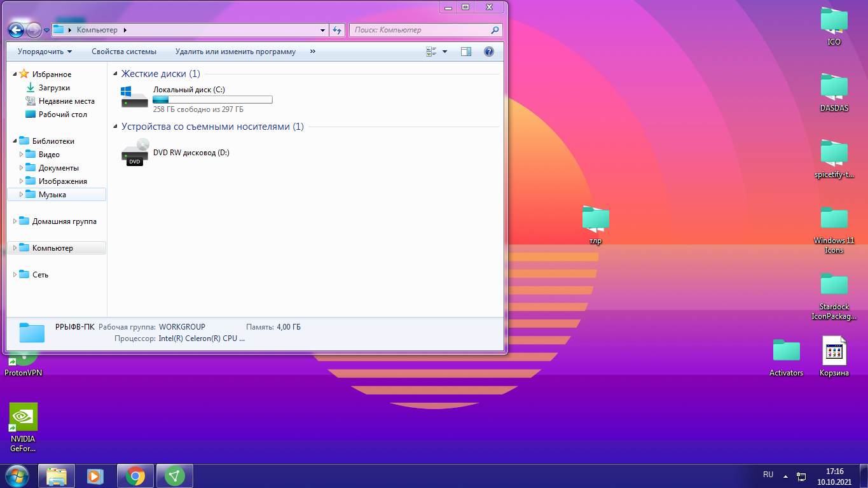Screen dimensions: 868x488
Task: Open view options dropdown arrow
Action: [x=444, y=52]
